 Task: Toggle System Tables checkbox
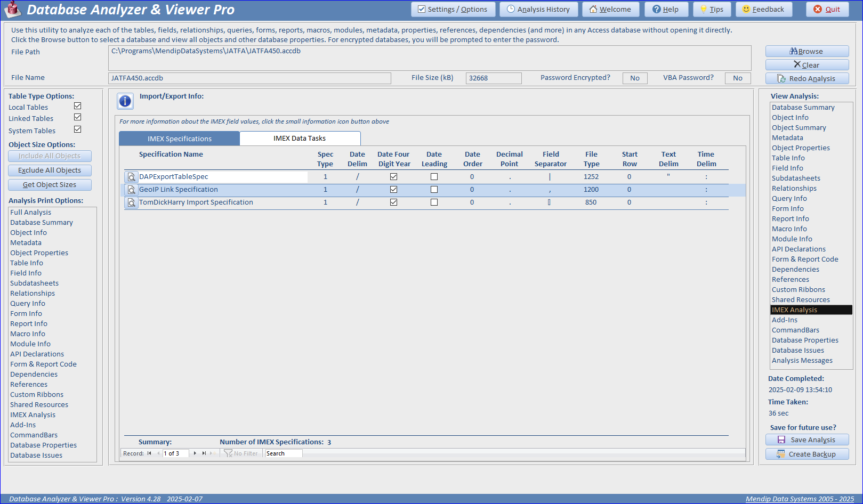point(78,129)
